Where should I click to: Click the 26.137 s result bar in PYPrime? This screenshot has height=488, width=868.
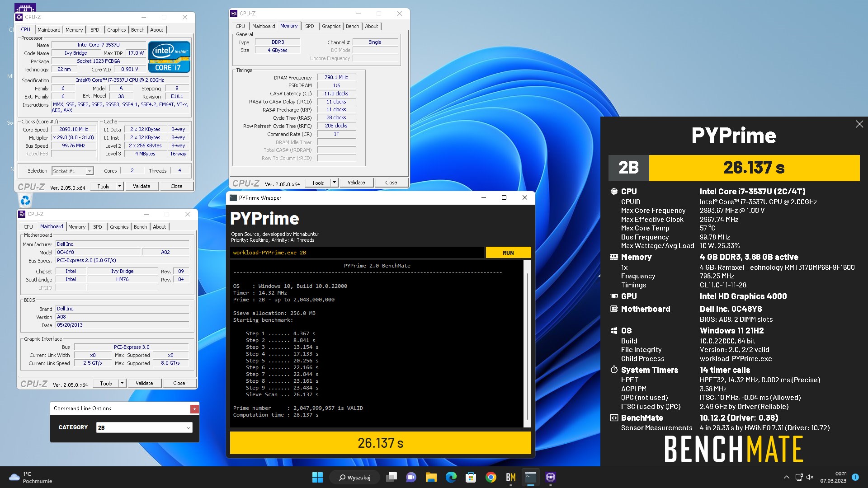point(380,443)
